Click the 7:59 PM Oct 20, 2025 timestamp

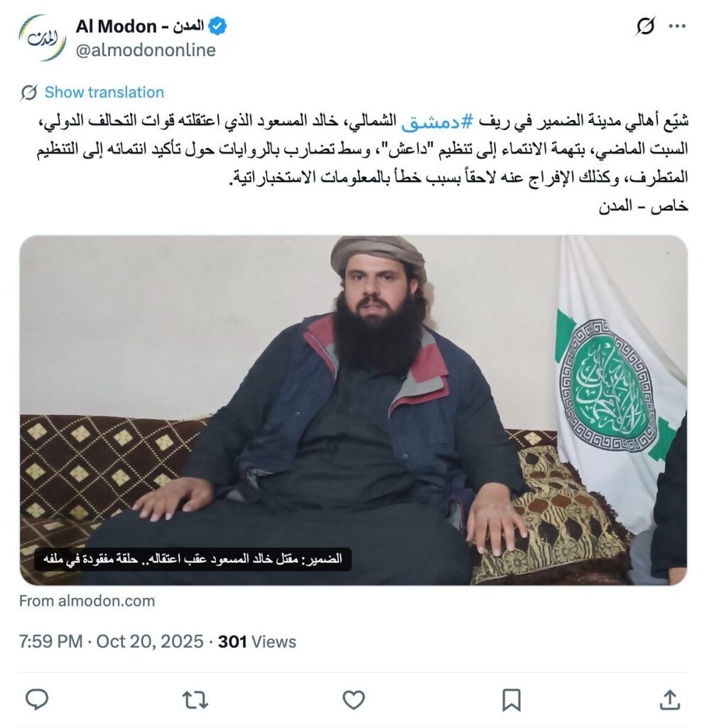(111, 642)
